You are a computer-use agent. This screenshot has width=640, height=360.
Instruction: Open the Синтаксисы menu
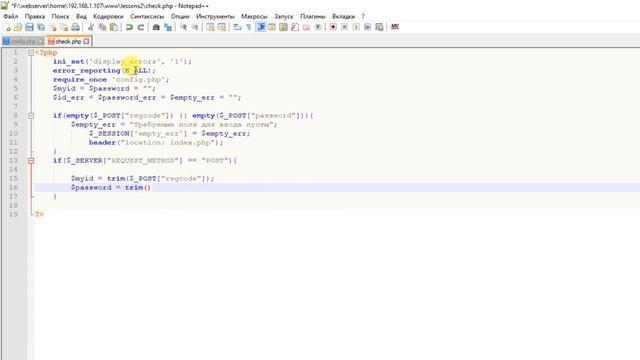pos(147,16)
